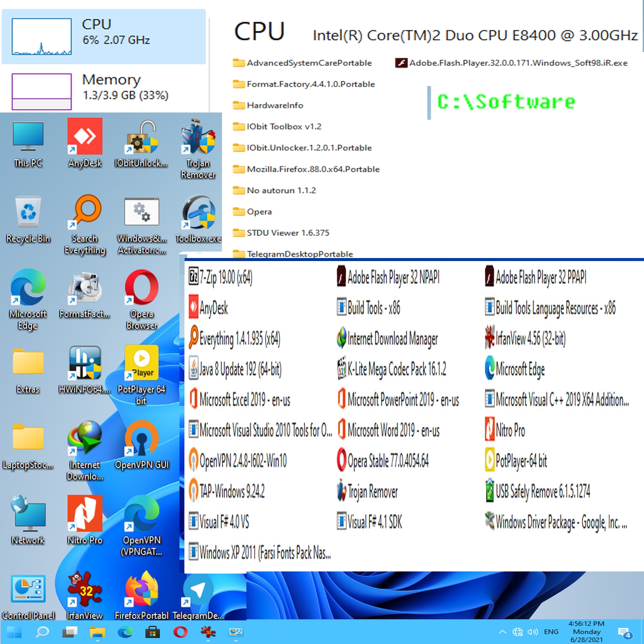Select the Nitro Pro entry in the installed program list
The width and height of the screenshot is (644, 644).
coord(505,430)
